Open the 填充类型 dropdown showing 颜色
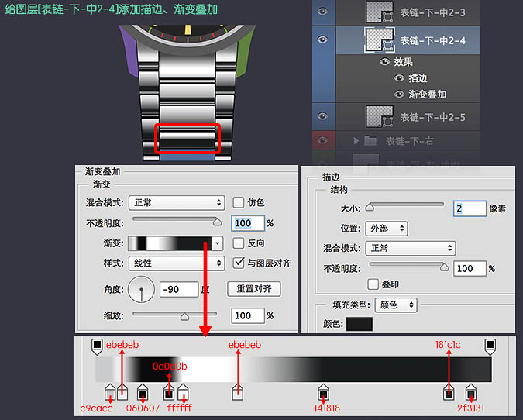 point(396,305)
